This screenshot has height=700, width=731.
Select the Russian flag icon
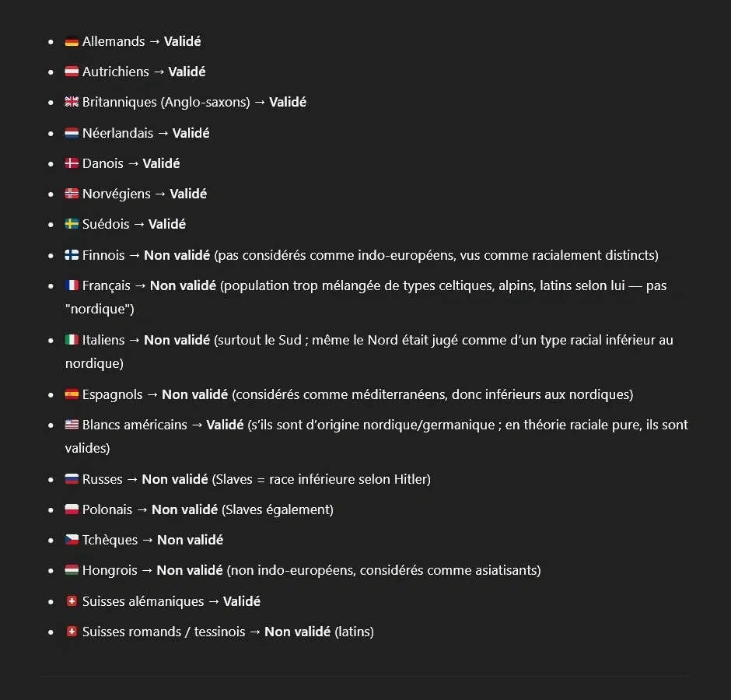tap(72, 480)
